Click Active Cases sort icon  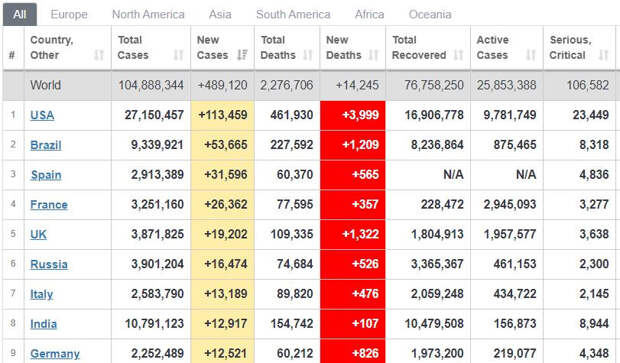pyautogui.click(x=531, y=55)
